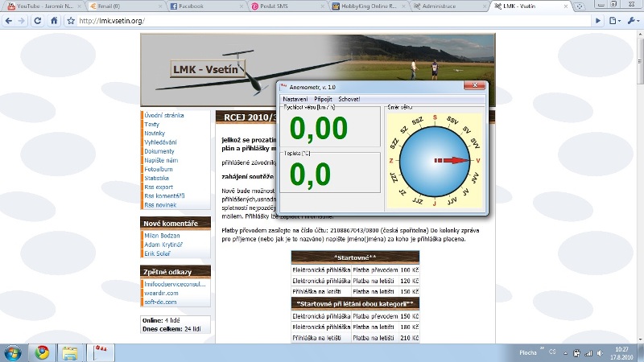Open a new tab with plus button
Screen dimensions: 644x362
point(580,6)
